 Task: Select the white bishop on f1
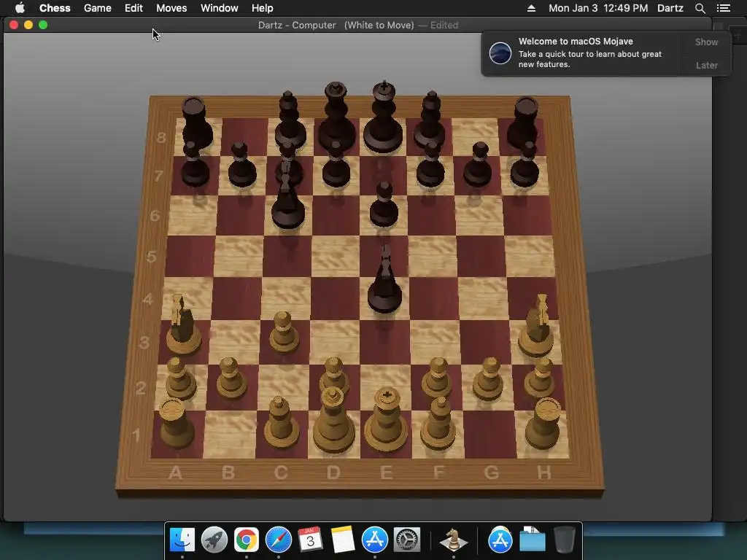click(x=438, y=425)
